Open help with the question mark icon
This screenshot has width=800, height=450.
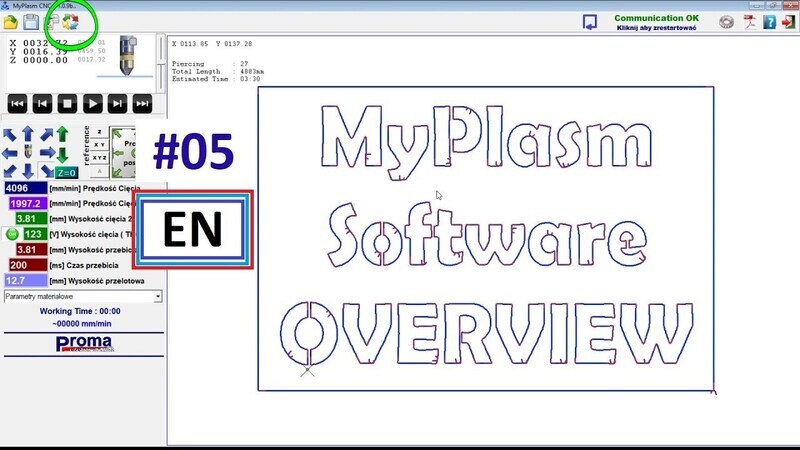pos(769,22)
